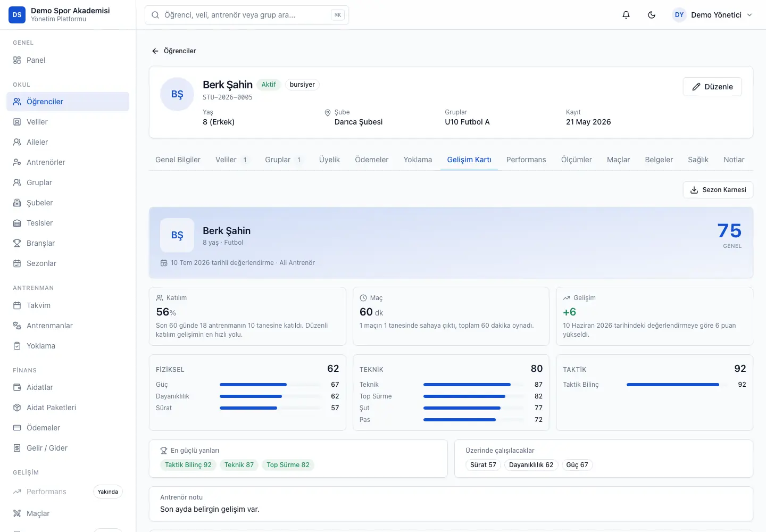The height and width of the screenshot is (532, 766).
Task: Click the Sürat progress bar
Action: point(270,408)
